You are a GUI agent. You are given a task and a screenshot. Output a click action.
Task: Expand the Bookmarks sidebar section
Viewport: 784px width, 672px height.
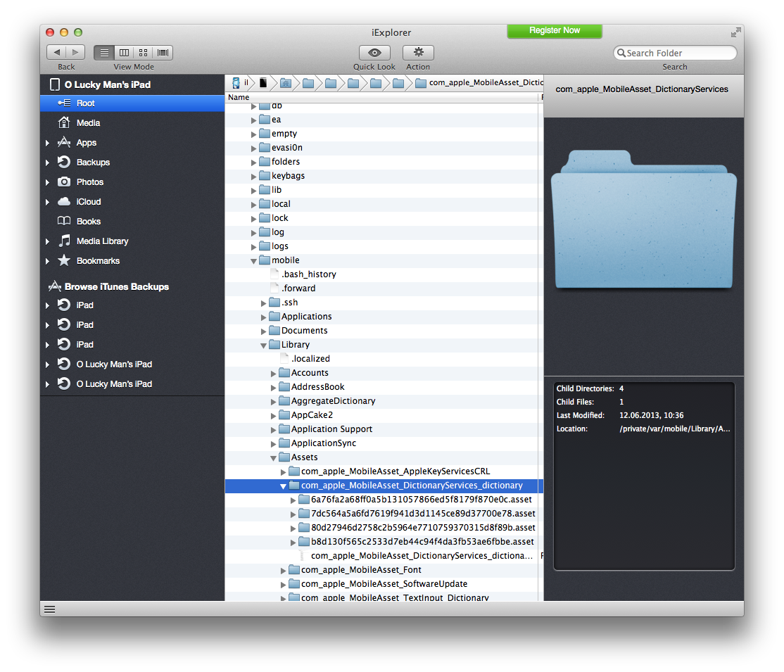point(47,261)
